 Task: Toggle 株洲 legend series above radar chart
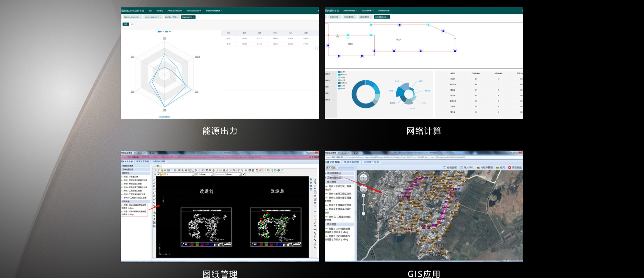(168, 31)
